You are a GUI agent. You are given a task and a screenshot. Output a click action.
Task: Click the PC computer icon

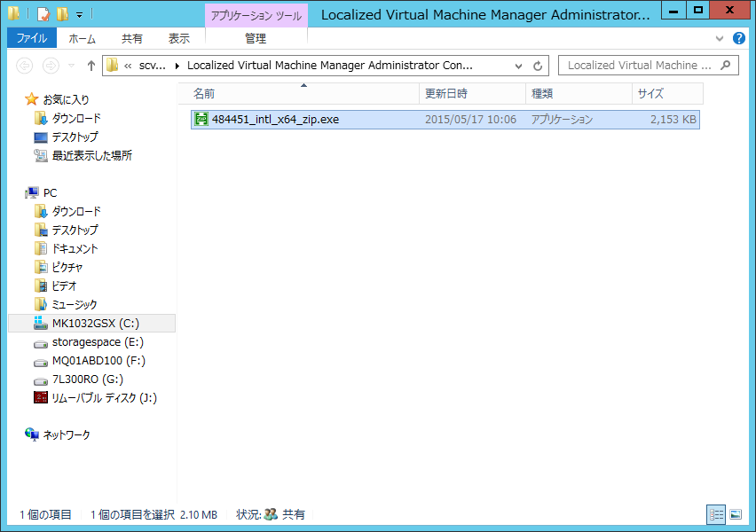32,192
